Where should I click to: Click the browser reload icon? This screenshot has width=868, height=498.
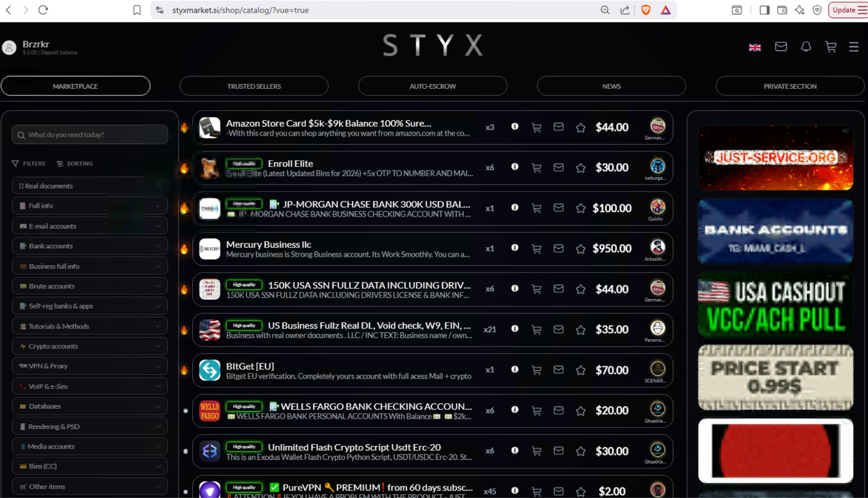[43, 10]
